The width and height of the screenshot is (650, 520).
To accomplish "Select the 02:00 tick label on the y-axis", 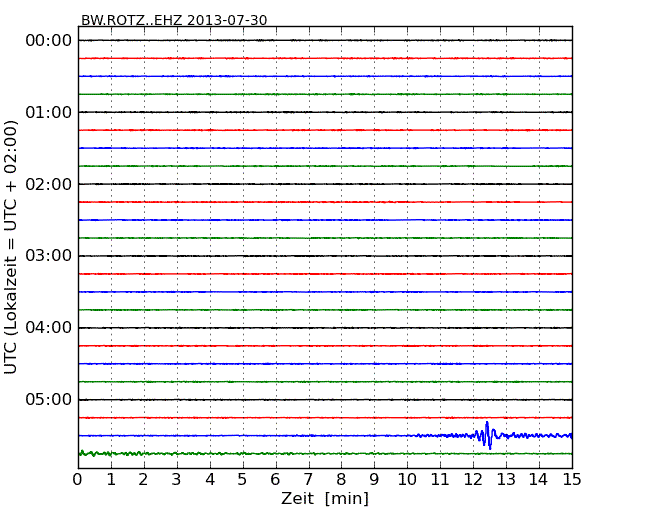I will [48, 184].
